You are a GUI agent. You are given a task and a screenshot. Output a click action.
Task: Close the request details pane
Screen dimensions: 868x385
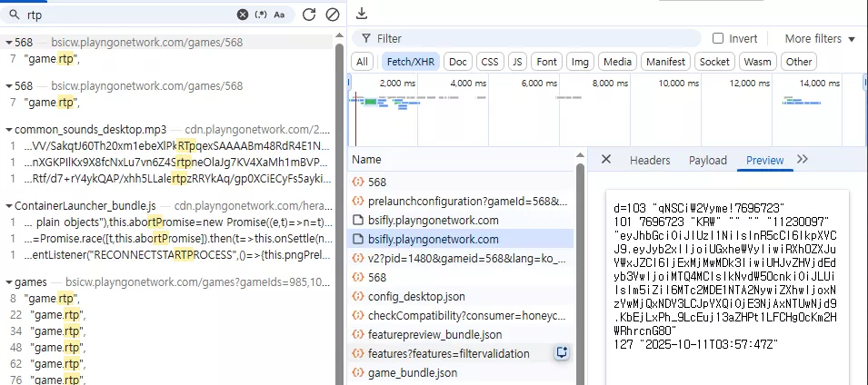click(606, 160)
